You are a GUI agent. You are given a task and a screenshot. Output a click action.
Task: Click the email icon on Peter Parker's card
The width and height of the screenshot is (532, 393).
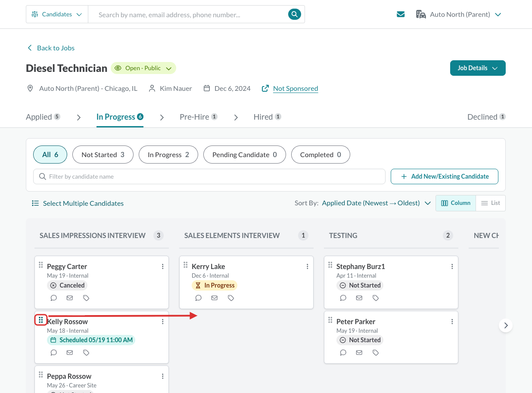[x=359, y=353]
